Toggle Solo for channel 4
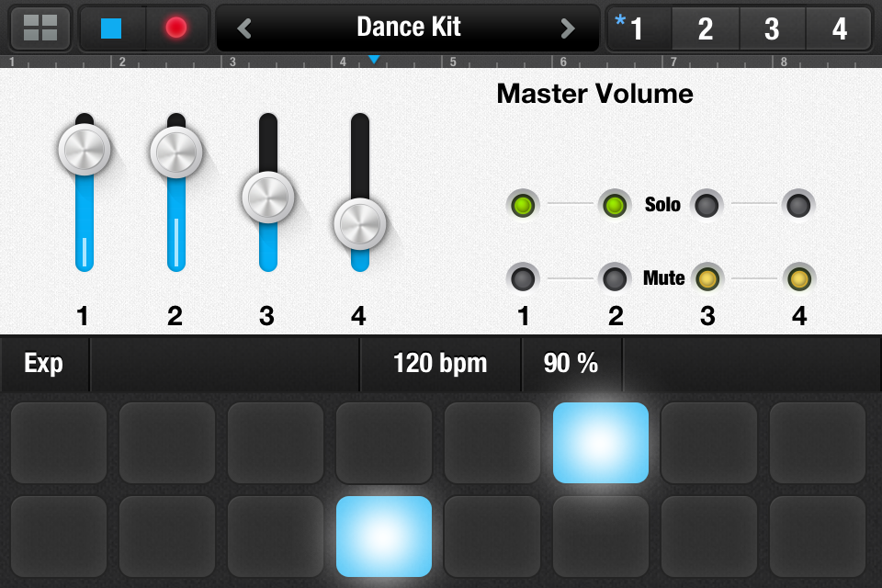882x588 pixels. 798,205
